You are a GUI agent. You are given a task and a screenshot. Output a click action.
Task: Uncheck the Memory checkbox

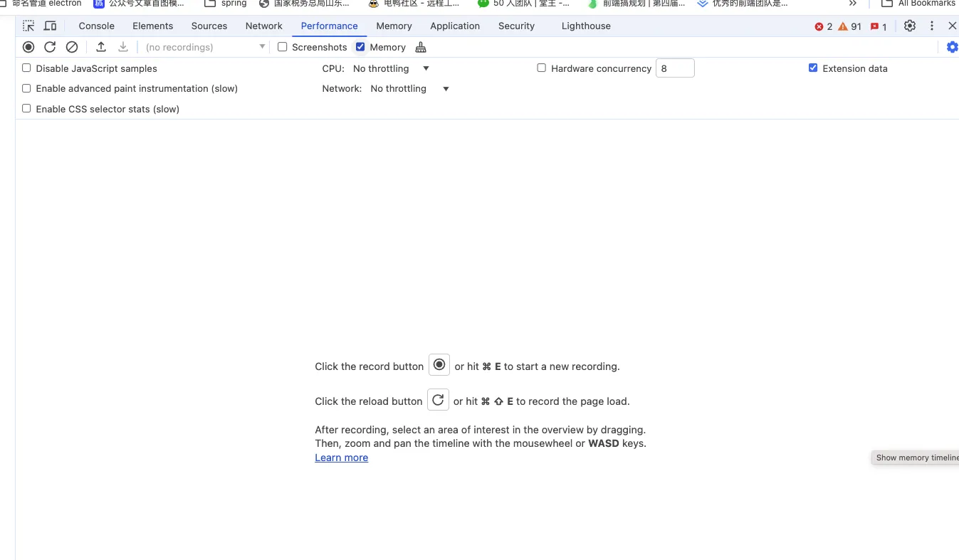tap(360, 47)
